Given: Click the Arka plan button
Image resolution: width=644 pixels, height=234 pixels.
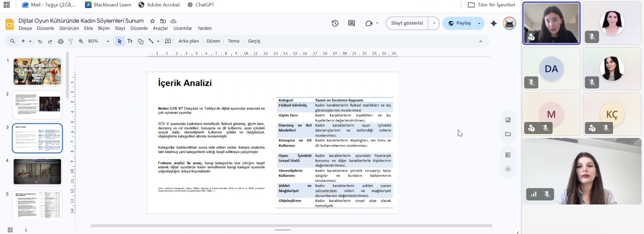Looking at the screenshot, I should [x=189, y=41].
